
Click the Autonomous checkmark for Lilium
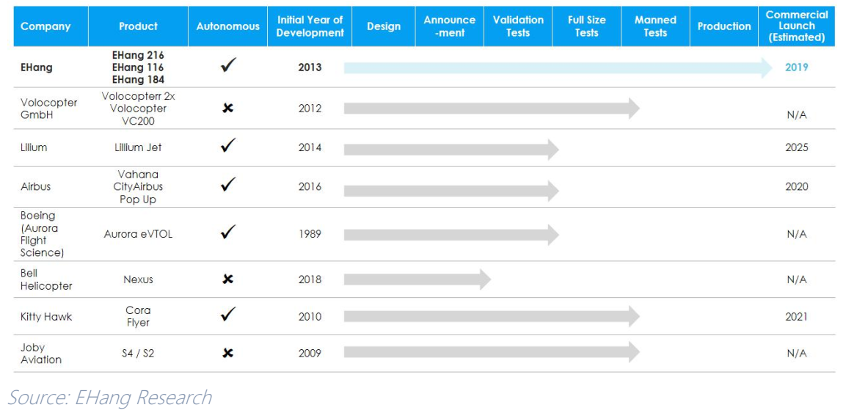(x=227, y=146)
